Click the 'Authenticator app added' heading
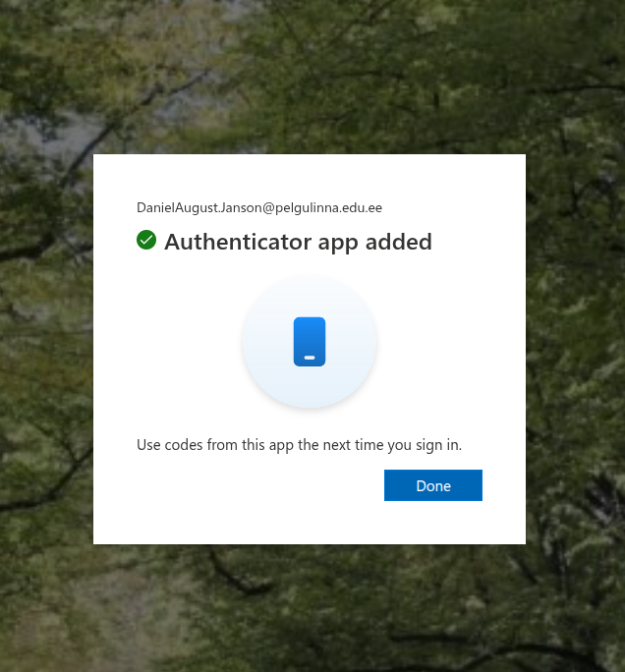This screenshot has height=672, width=625. point(298,242)
